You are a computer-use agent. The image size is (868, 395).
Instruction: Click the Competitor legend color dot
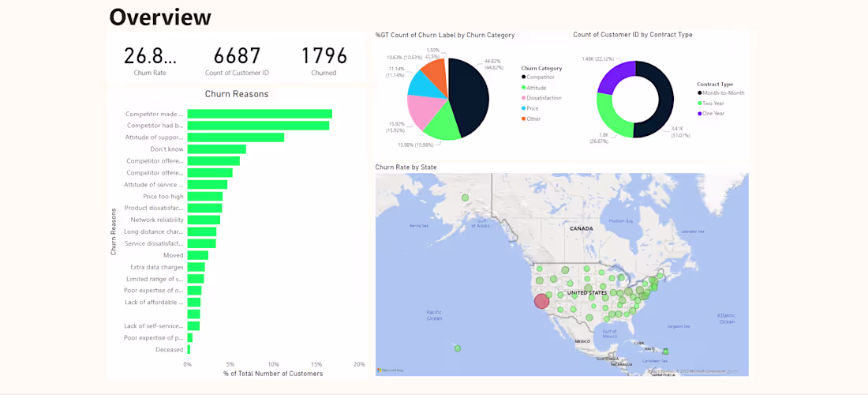(x=524, y=77)
